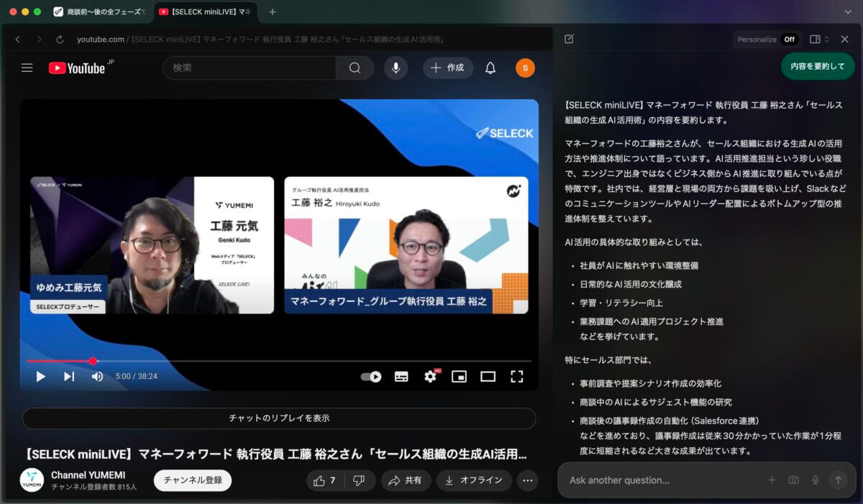863x504 pixels.
Task: Click the video title heading text
Action: (276, 454)
